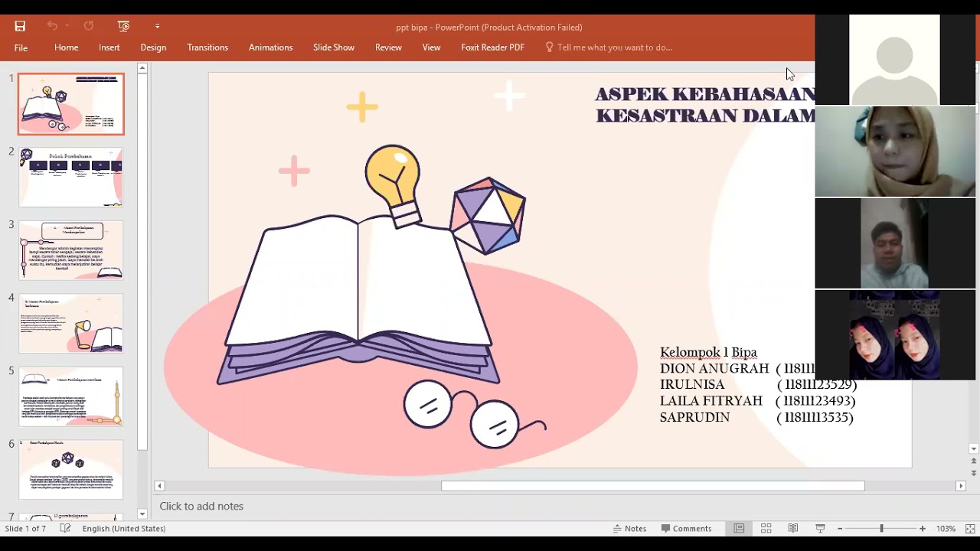This screenshot has width=980, height=551.
Task: Click the avatar placeholder participant video tile
Action: (x=894, y=60)
